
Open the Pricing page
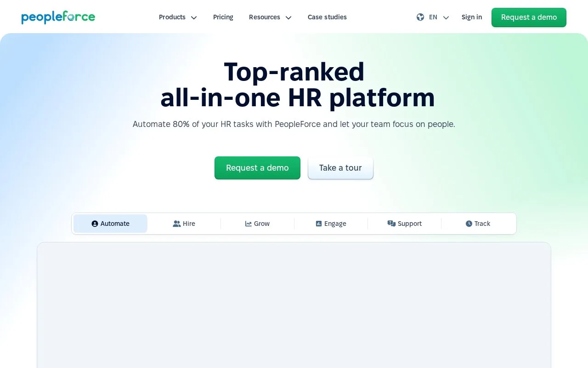[x=223, y=17]
